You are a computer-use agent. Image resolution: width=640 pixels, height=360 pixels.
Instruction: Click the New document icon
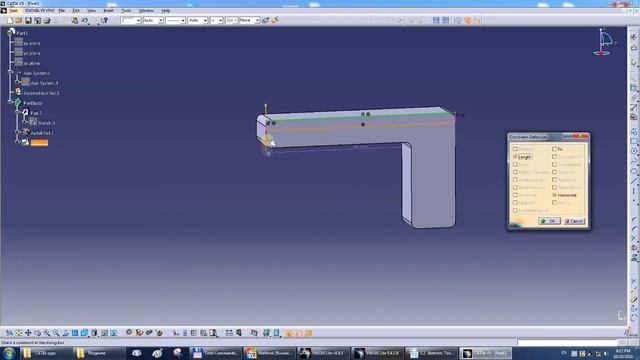(10, 20)
